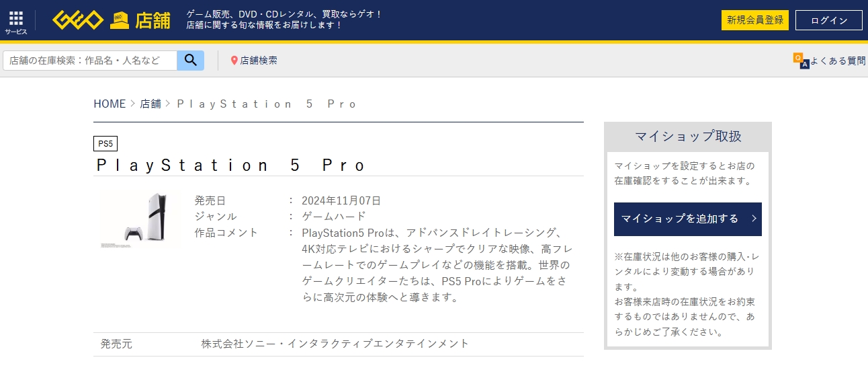Viewport: 868px width, 374px height.
Task: Navigate to 店舗 in the breadcrumb
Action: (x=150, y=104)
